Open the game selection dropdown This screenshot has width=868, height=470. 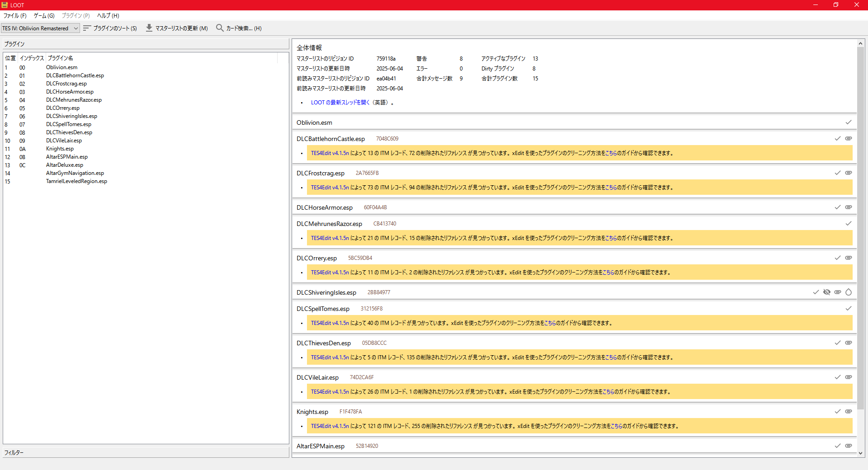click(x=40, y=28)
